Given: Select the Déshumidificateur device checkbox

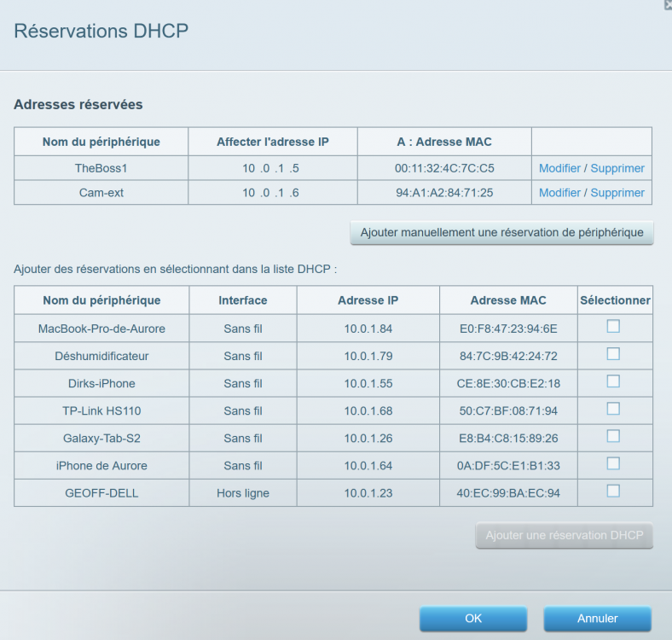Looking at the screenshot, I should 613,354.
